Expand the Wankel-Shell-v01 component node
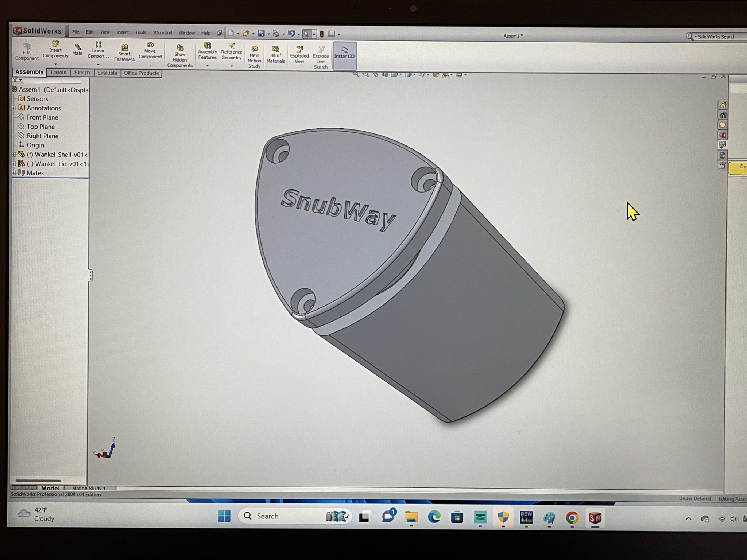Screen dimensions: 747x560 click(x=14, y=155)
